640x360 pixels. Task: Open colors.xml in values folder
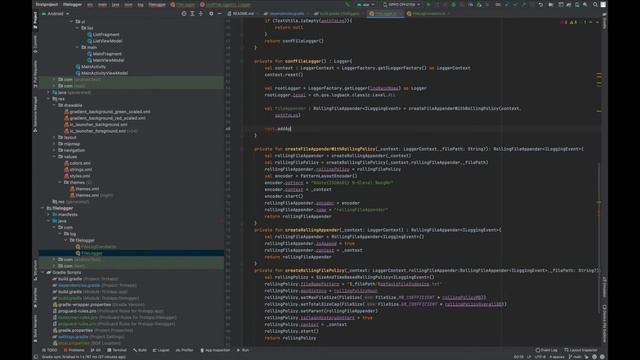80,163
